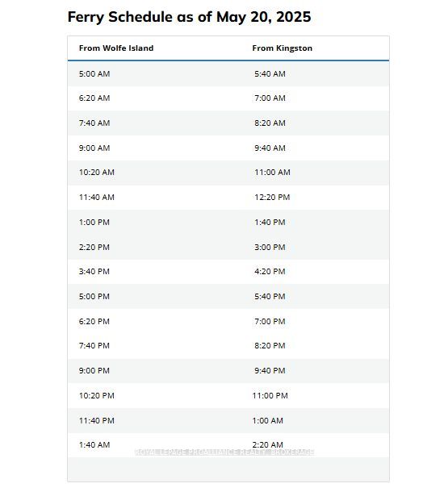Click the 12:20 PM Kingston departure
Viewport: 448px width, 496px height.
[272, 198]
